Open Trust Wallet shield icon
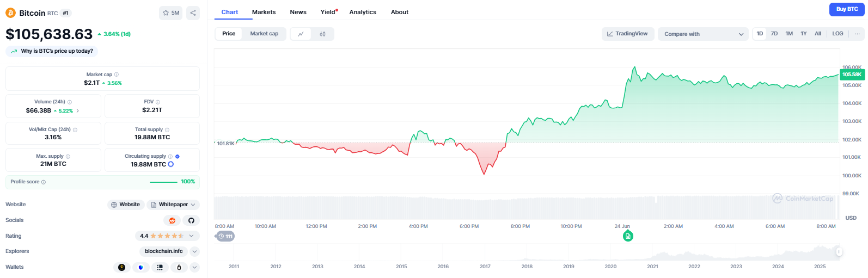The image size is (868, 278). (x=141, y=267)
